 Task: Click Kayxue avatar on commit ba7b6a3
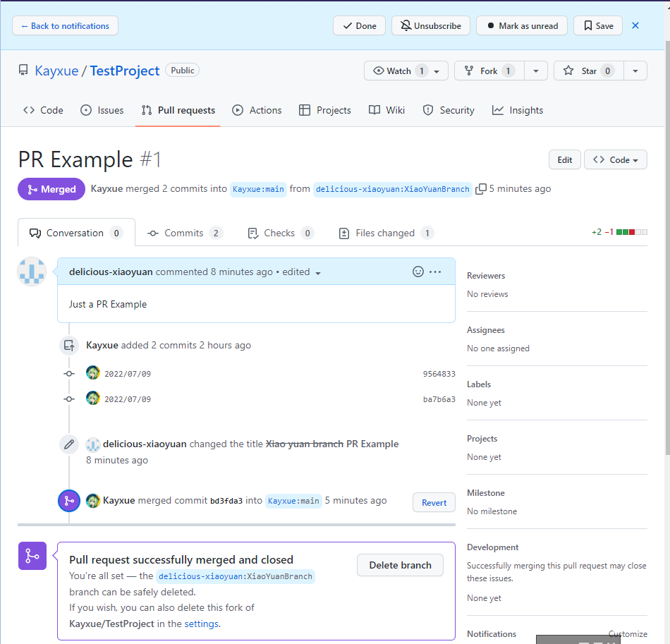pyautogui.click(x=92, y=399)
